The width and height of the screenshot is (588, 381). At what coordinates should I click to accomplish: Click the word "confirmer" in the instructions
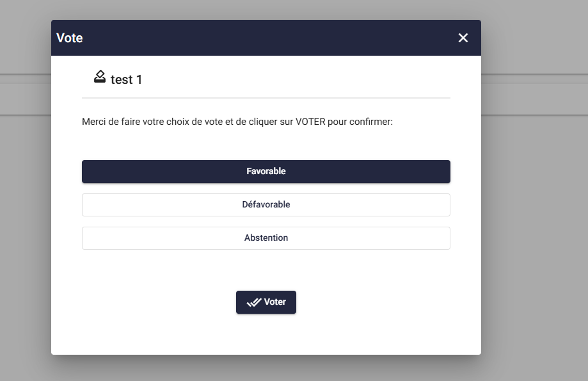pyautogui.click(x=370, y=122)
